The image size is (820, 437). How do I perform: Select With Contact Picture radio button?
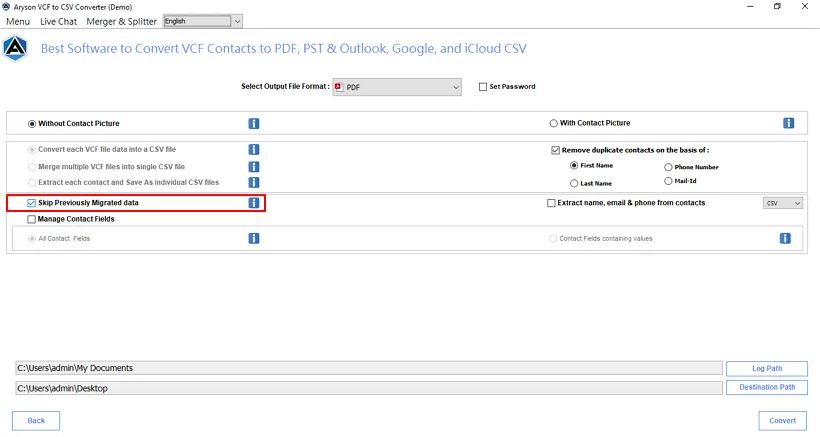[553, 123]
